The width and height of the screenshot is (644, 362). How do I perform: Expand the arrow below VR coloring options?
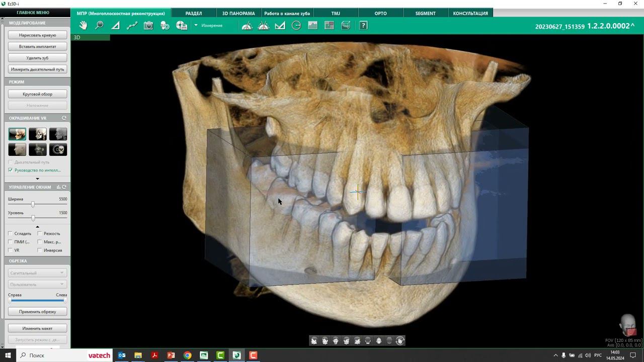[37, 178]
